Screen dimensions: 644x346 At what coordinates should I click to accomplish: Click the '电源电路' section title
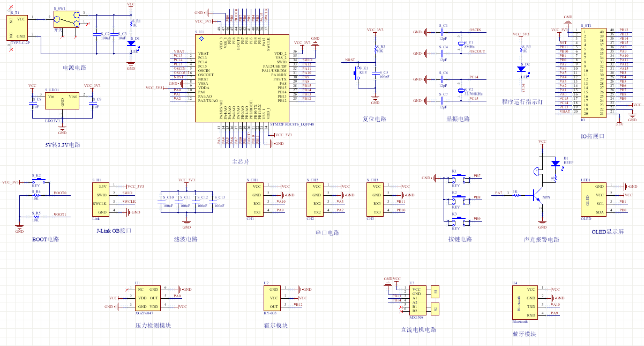tap(74, 68)
